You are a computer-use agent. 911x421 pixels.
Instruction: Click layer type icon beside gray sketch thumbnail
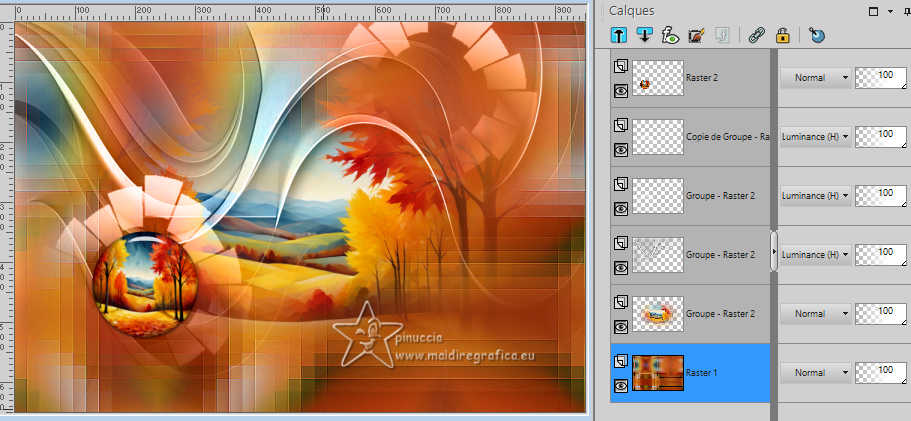tap(621, 243)
